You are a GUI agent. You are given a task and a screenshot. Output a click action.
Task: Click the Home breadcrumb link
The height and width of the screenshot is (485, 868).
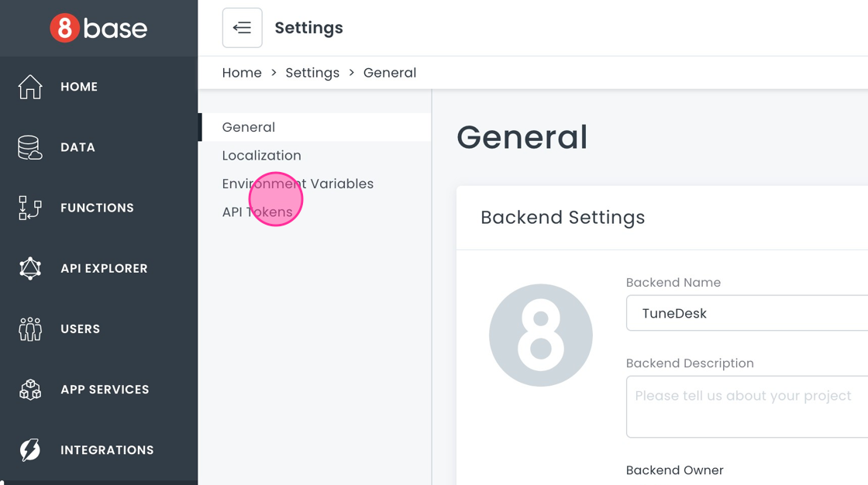click(242, 72)
